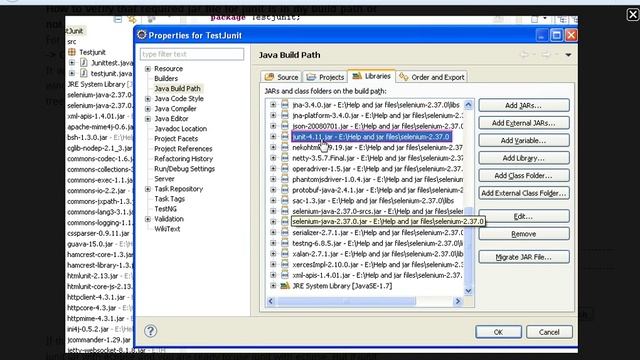Click Add External JARs button
The width and height of the screenshot is (640, 360).
[524, 123]
